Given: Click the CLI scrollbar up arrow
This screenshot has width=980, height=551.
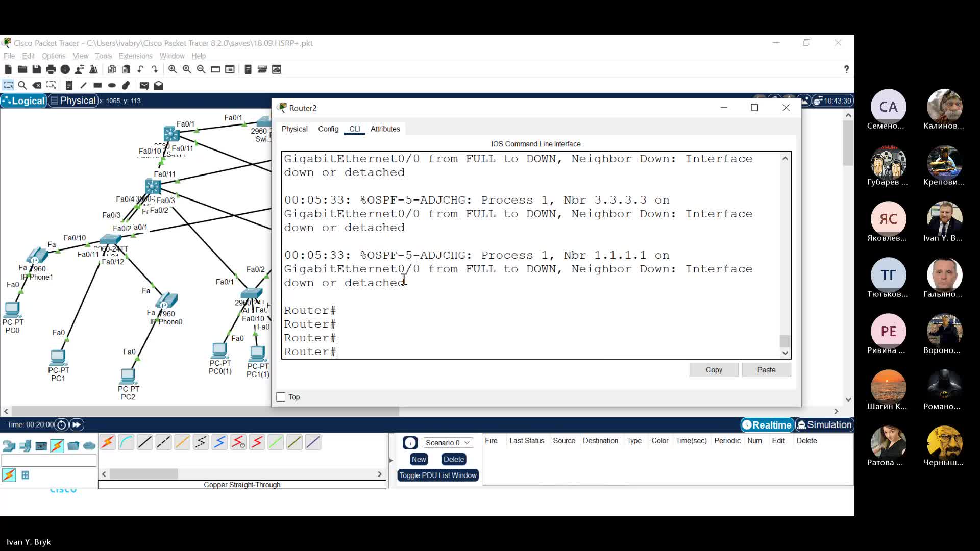Looking at the screenshot, I should (785, 158).
